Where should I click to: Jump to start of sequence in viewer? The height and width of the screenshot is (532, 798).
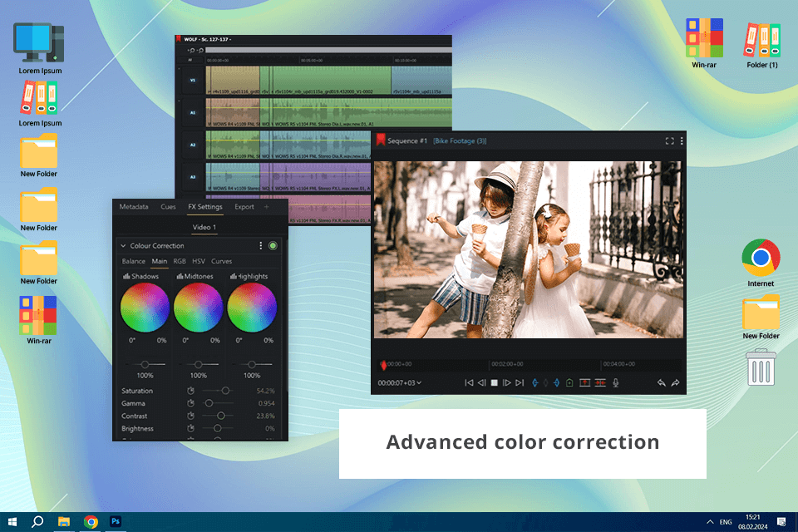[x=469, y=383]
